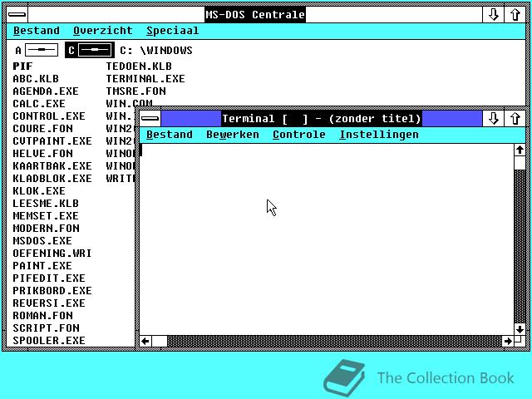Select TERMINAL.EXE in the file list
This screenshot has width=532, height=399.
(145, 79)
